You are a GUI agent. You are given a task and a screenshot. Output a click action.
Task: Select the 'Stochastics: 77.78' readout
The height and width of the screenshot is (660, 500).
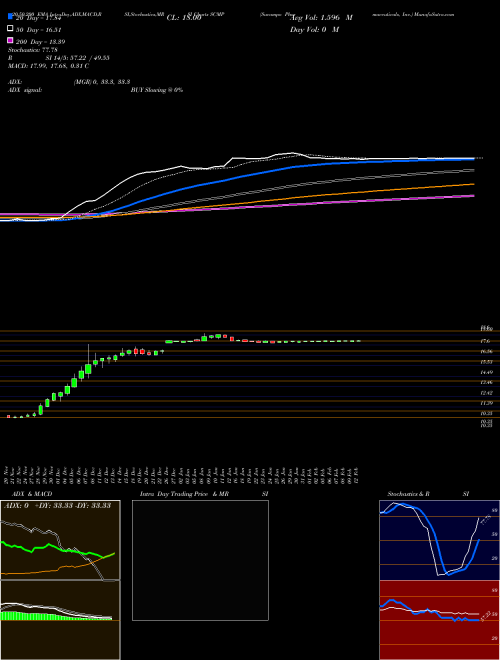click(x=32, y=50)
